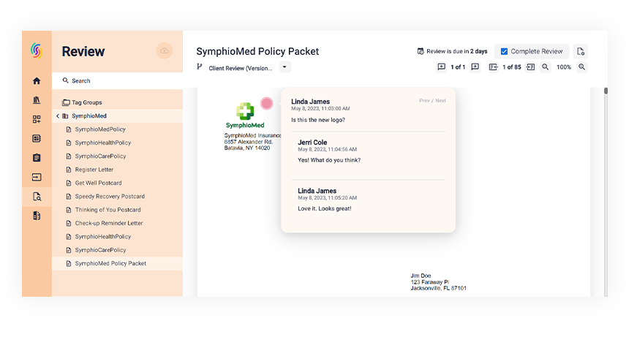Open the document settings icon near Complete Review
The height and width of the screenshot is (364, 626).
[x=581, y=51]
